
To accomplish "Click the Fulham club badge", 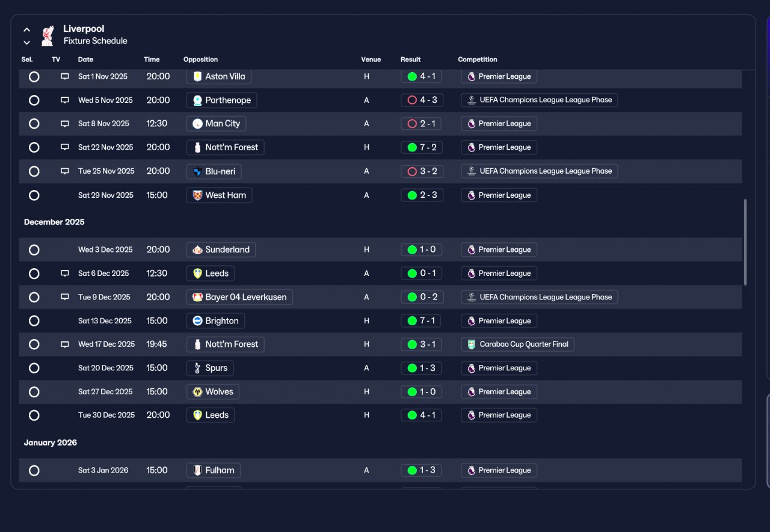I will click(x=197, y=470).
